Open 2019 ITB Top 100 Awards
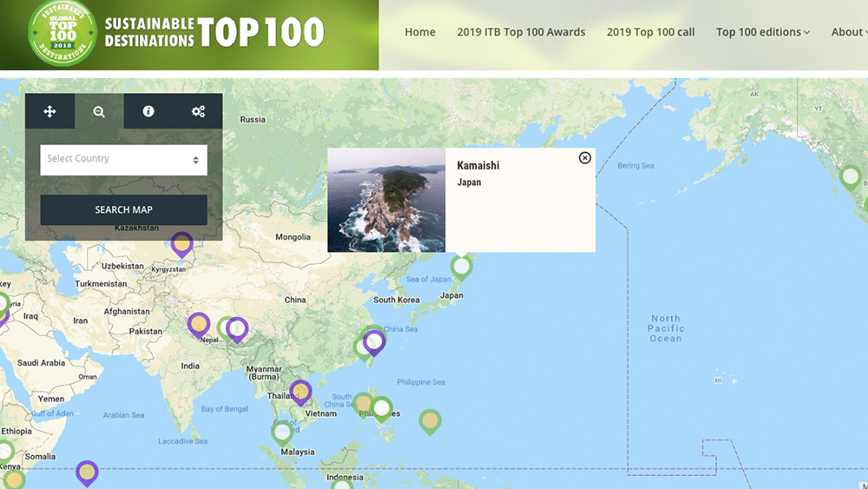The width and height of the screenshot is (868, 489). click(x=521, y=32)
